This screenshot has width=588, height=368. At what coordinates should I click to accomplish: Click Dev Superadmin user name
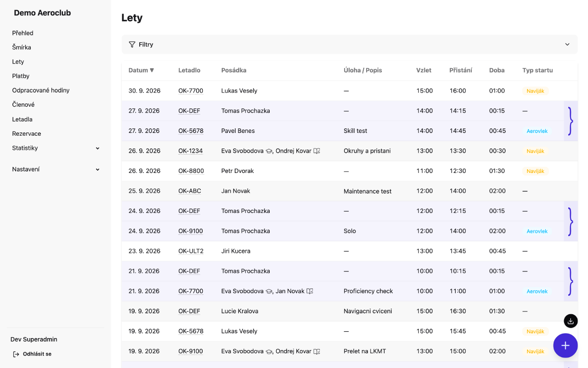click(x=34, y=339)
